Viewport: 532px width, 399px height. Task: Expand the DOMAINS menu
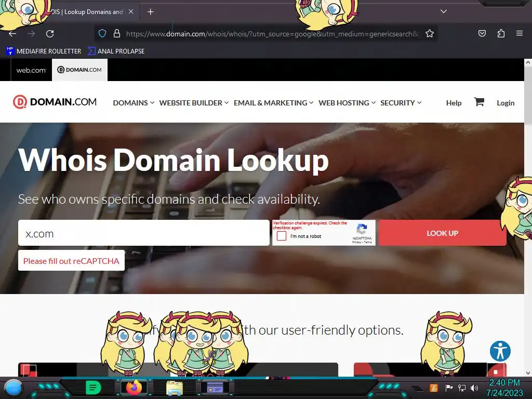tap(134, 103)
